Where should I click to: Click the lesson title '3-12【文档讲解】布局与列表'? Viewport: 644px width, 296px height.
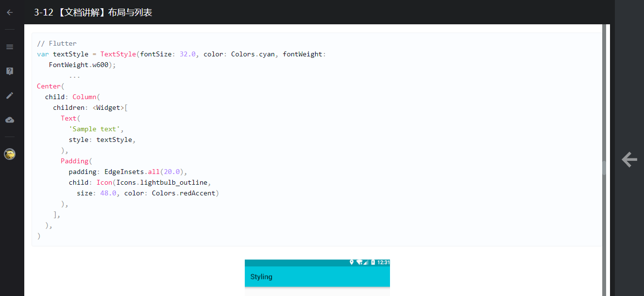coord(93,13)
